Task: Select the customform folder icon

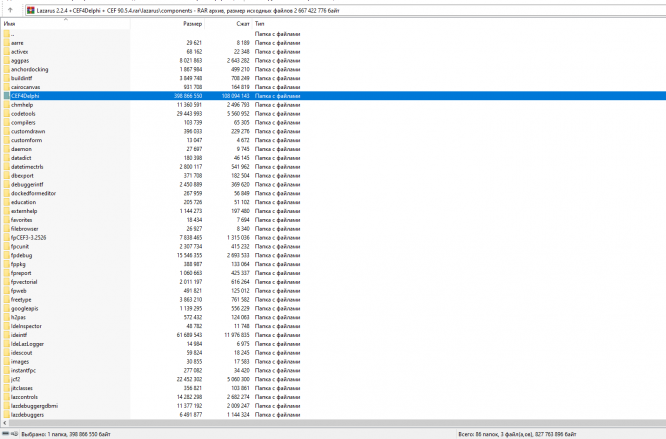Action: coord(6,140)
